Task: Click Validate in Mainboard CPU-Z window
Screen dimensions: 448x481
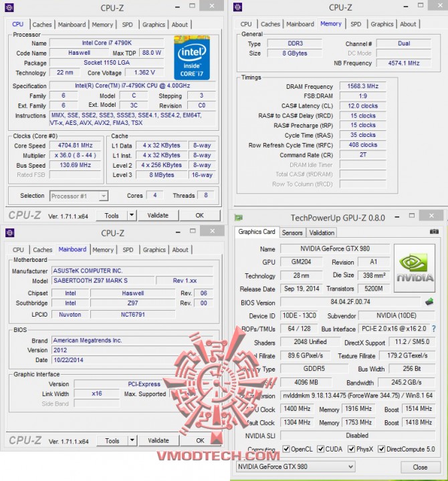Action: 158,440
